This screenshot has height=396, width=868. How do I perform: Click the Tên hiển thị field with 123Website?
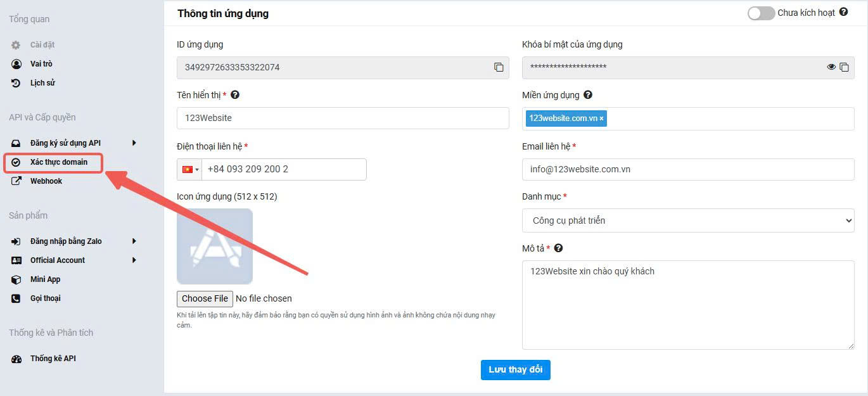pyautogui.click(x=343, y=118)
